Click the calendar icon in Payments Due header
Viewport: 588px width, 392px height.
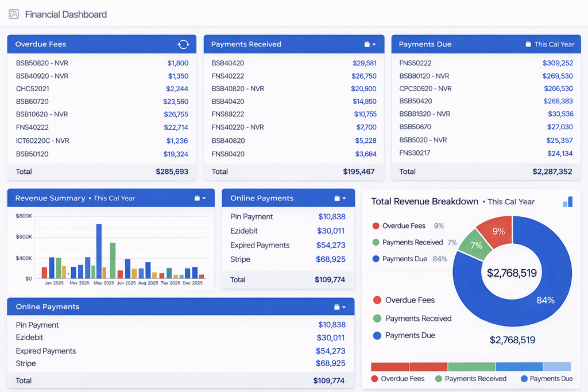(x=528, y=44)
